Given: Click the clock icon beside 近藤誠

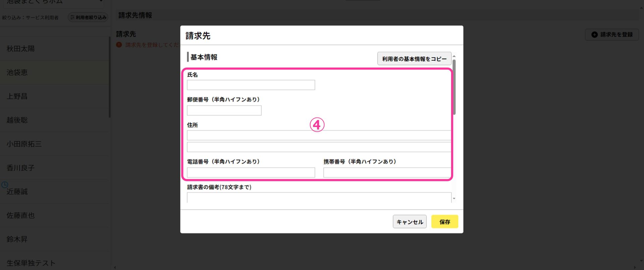Looking at the screenshot, I should tap(5, 185).
